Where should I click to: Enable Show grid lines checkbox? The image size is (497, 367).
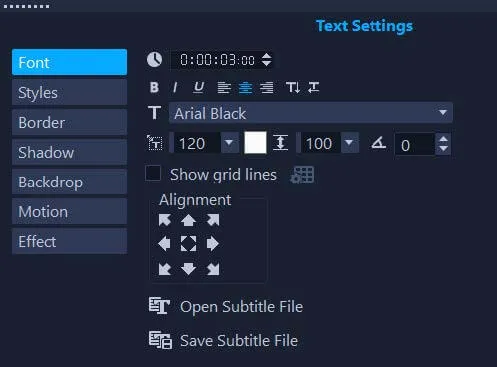153,173
